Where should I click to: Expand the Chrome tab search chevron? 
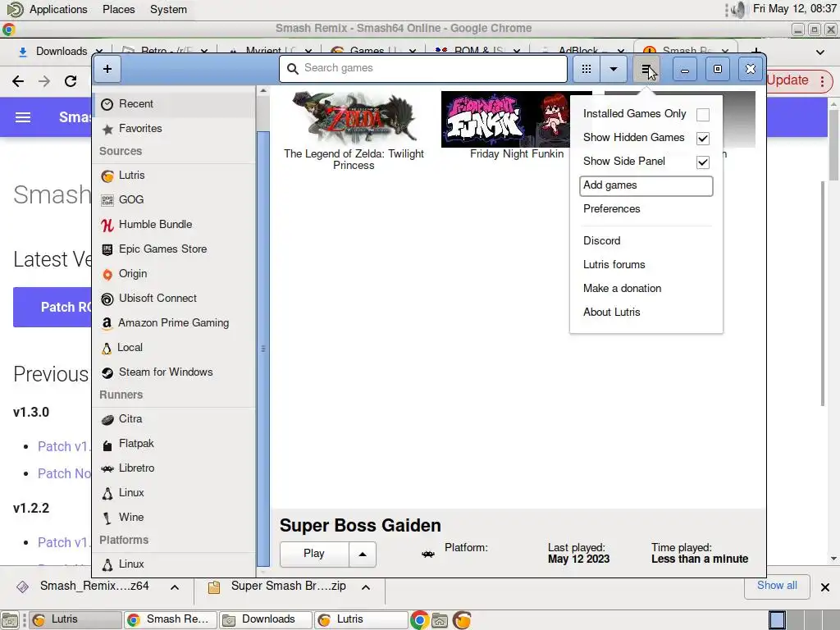(820, 52)
